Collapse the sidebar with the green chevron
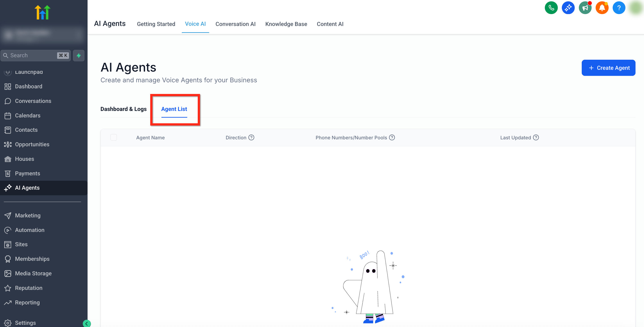This screenshot has width=644, height=327. pos(87,323)
